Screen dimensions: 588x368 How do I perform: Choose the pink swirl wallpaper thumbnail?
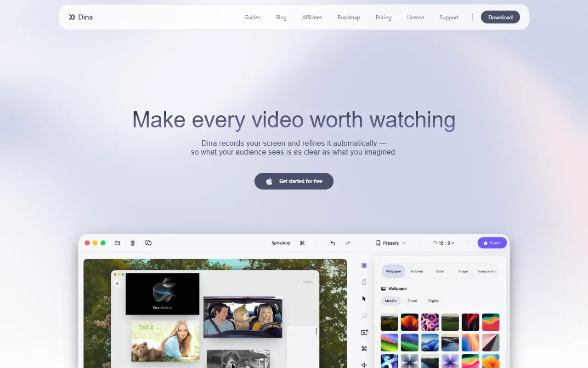point(430,322)
